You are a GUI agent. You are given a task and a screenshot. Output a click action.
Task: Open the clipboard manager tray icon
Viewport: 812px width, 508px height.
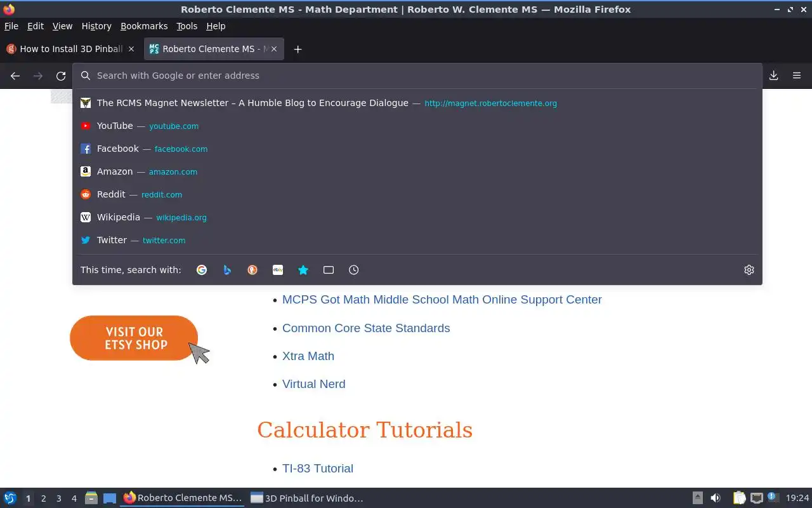[x=740, y=498]
